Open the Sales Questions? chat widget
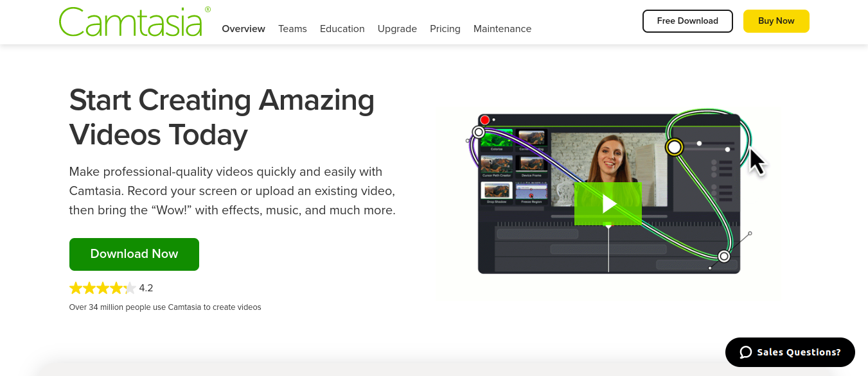The height and width of the screenshot is (376, 868). (x=790, y=352)
